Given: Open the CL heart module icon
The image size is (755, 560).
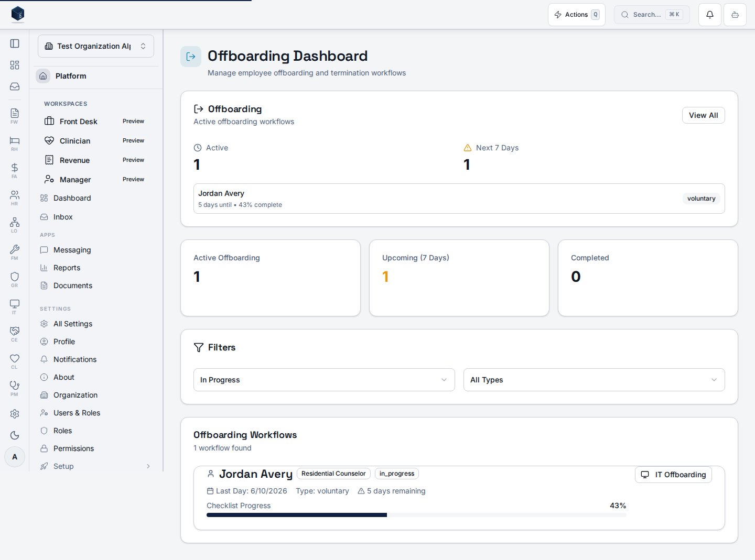Looking at the screenshot, I should (15, 361).
